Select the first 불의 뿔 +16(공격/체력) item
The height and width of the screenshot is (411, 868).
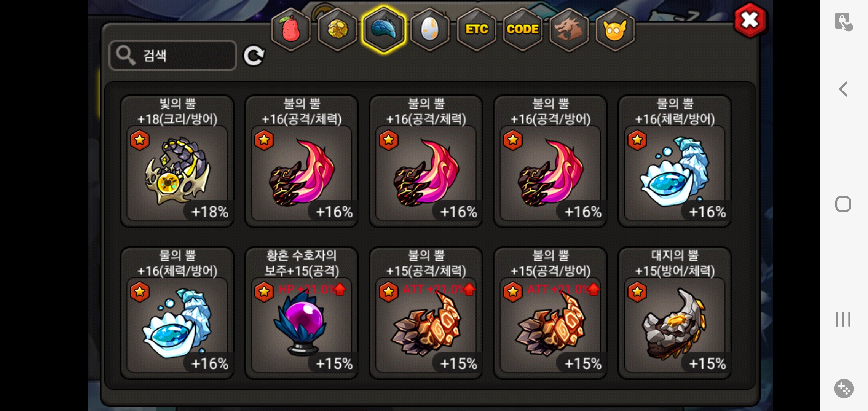(x=302, y=161)
